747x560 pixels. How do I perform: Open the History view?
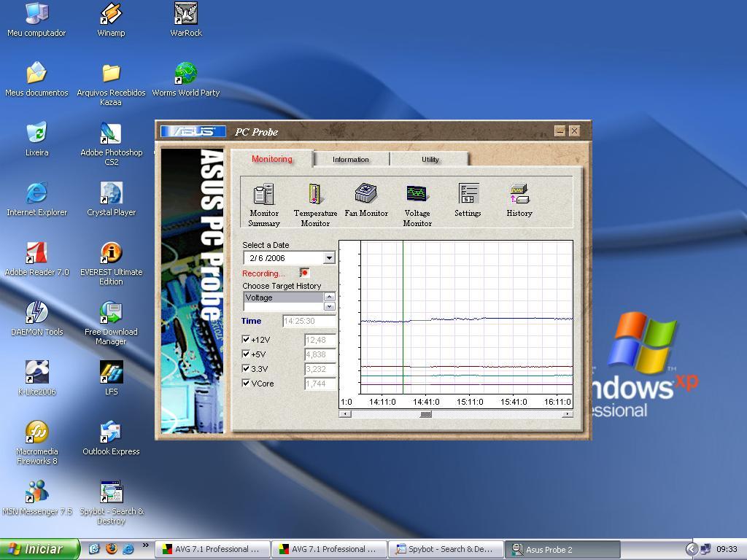(x=519, y=201)
